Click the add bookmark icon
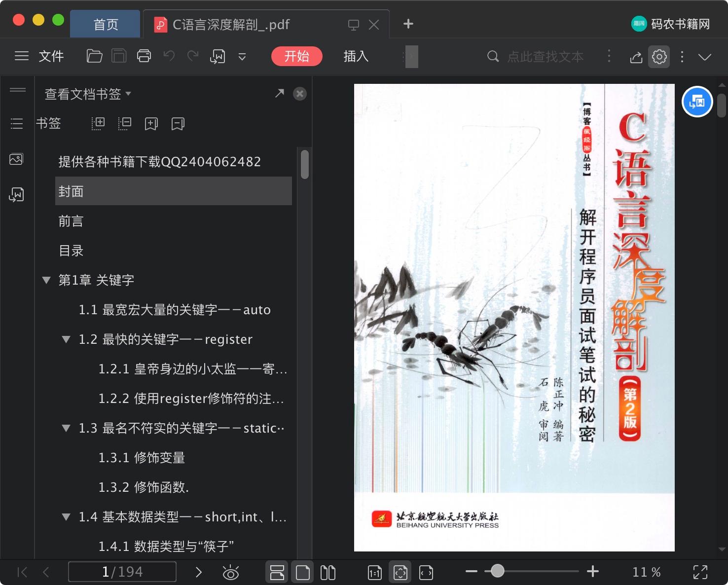The width and height of the screenshot is (728, 585). (x=151, y=123)
